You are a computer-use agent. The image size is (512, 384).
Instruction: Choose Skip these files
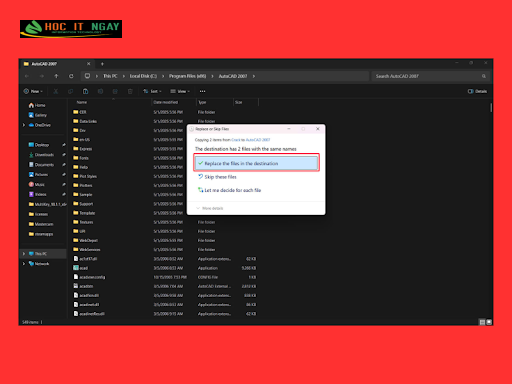point(217,177)
